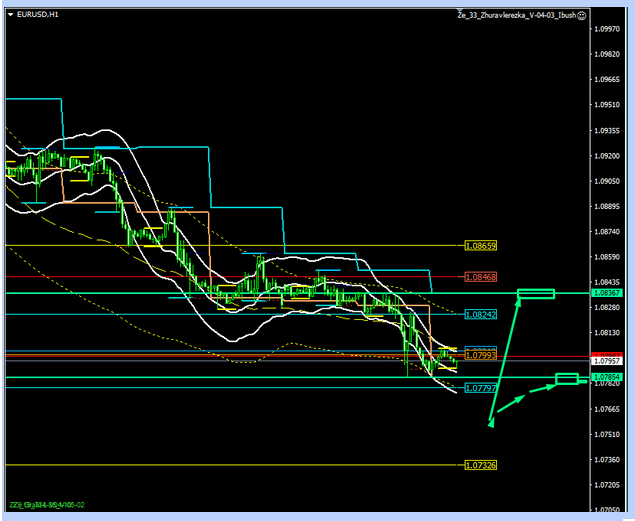Screen dimensions: 635x521
Task: Select the 1.08242 cyan price label
Action: pyautogui.click(x=481, y=314)
